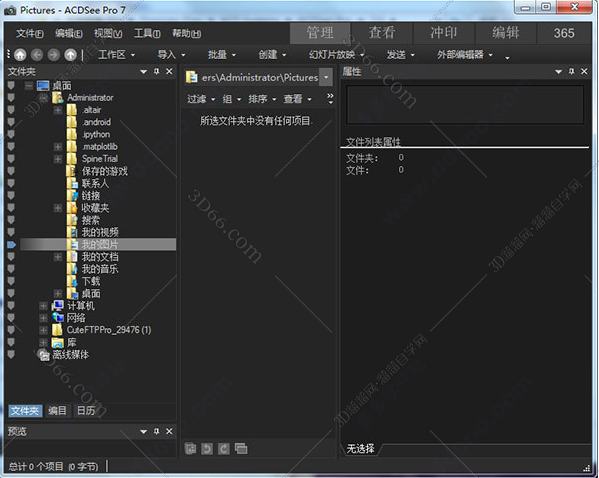Click the folder icon in path bar

191,77
